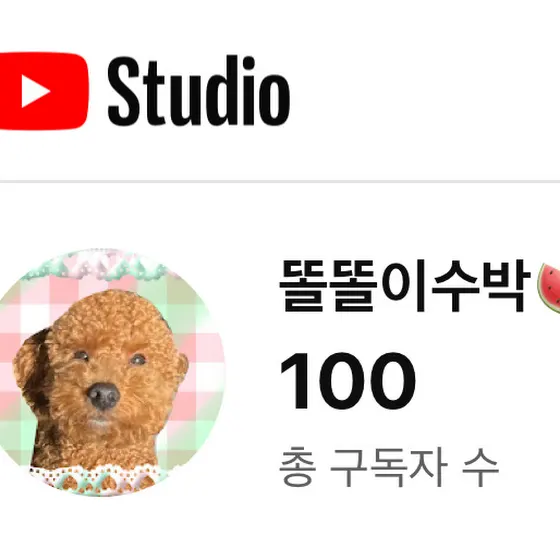Click the red YouTube logo icon
The height and width of the screenshot is (560, 560).
click(x=44, y=91)
